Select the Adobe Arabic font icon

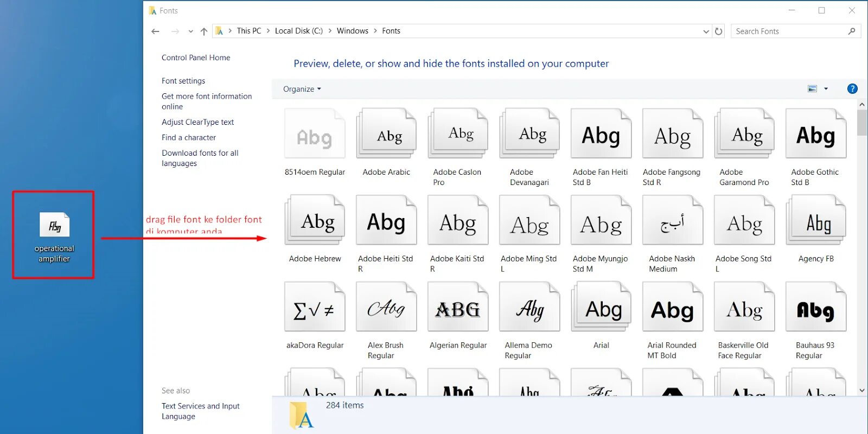click(386, 133)
